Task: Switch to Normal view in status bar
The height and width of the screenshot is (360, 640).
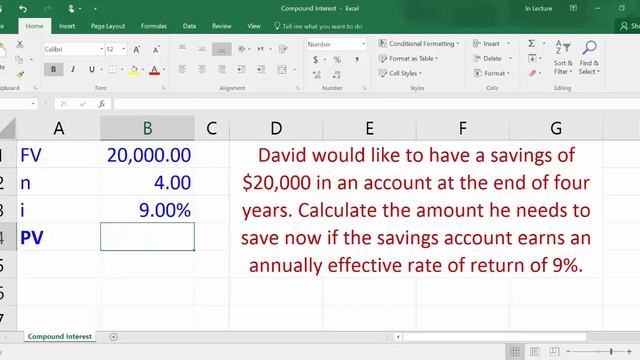Action: (515, 351)
